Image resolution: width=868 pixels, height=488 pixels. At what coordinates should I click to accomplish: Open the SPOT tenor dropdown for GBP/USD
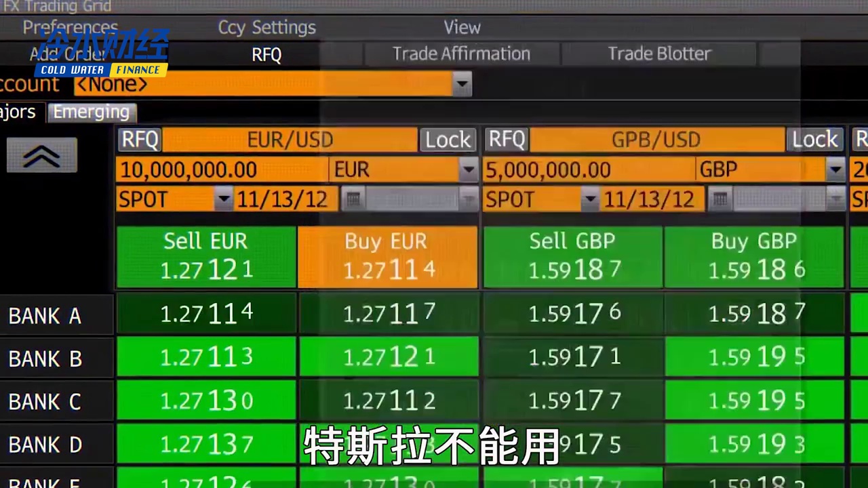590,199
